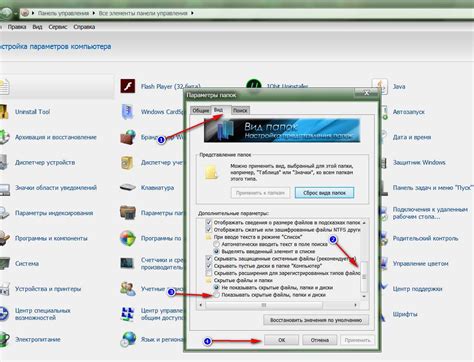Open the Fonts link (Шрифты)

pyautogui.click(x=405, y=314)
